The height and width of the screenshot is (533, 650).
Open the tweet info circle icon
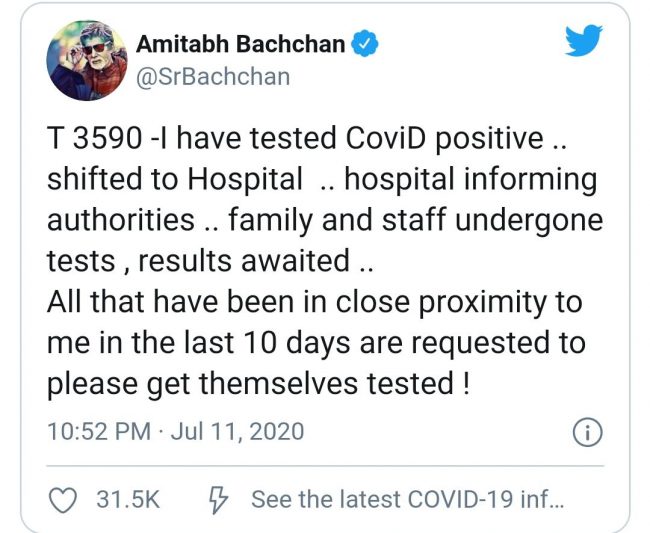[x=584, y=432]
